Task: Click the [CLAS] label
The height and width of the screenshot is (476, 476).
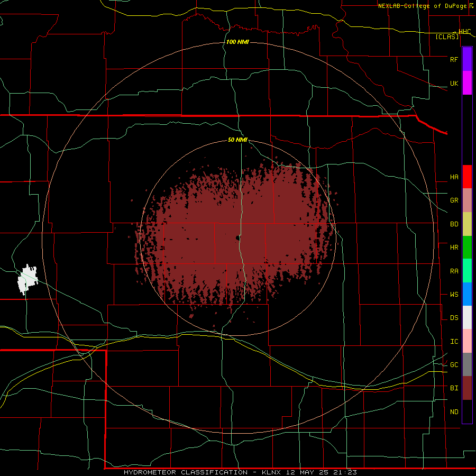Action: point(447,36)
